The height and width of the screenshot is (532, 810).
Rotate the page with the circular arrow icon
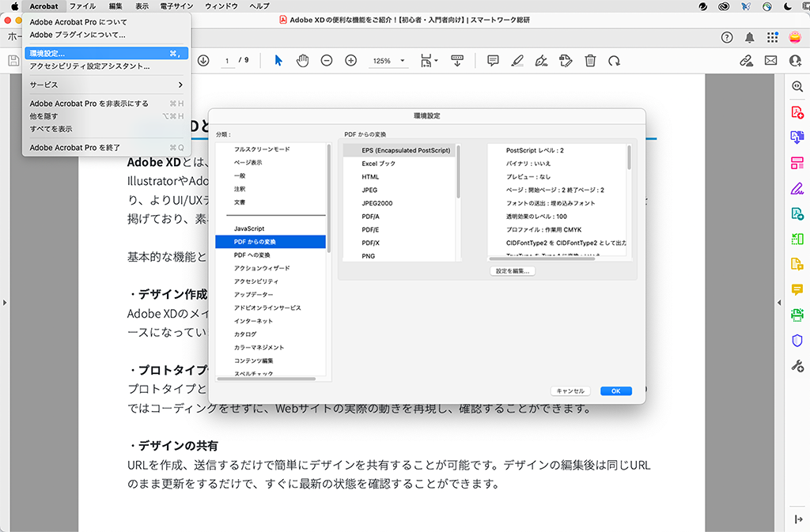pos(614,61)
